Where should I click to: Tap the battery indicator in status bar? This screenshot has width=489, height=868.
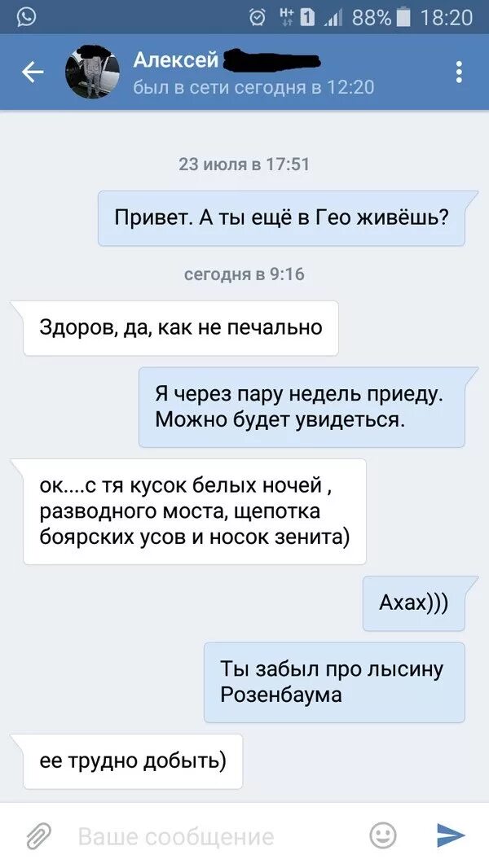(404, 18)
